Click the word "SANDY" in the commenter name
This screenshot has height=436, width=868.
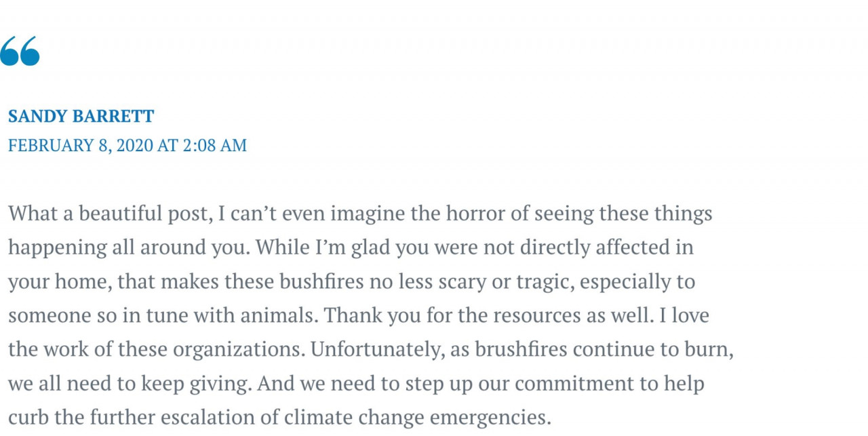[x=37, y=116]
